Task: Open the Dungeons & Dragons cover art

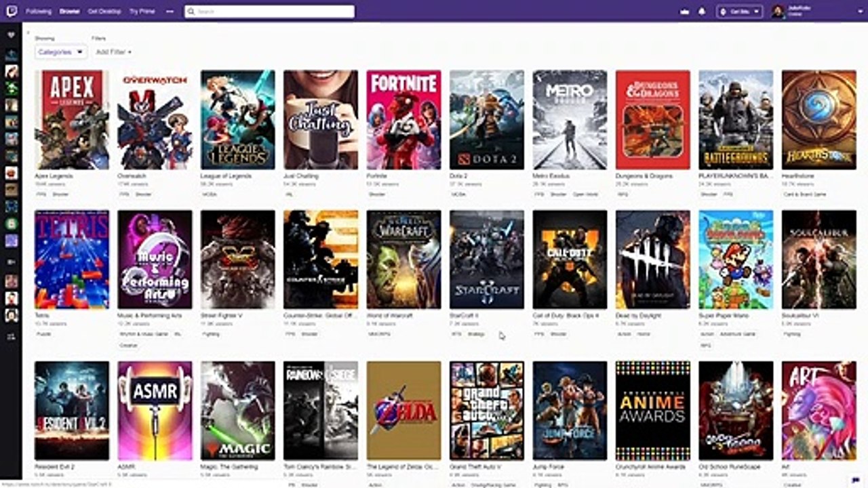Action: 653,120
